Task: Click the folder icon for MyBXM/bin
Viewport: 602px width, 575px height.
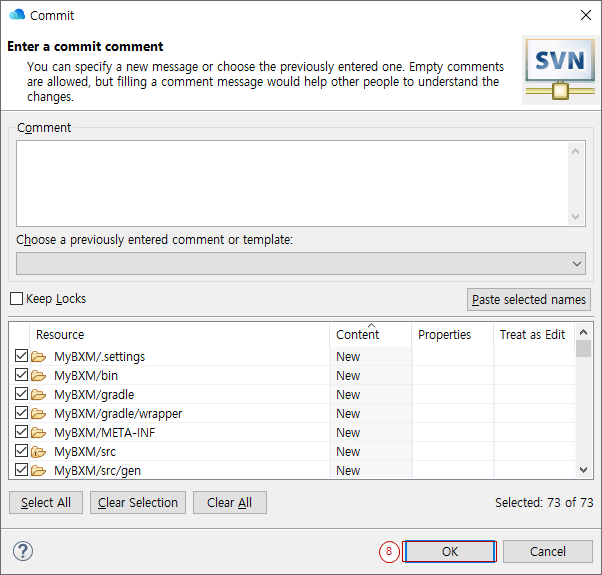Action: tap(39, 376)
